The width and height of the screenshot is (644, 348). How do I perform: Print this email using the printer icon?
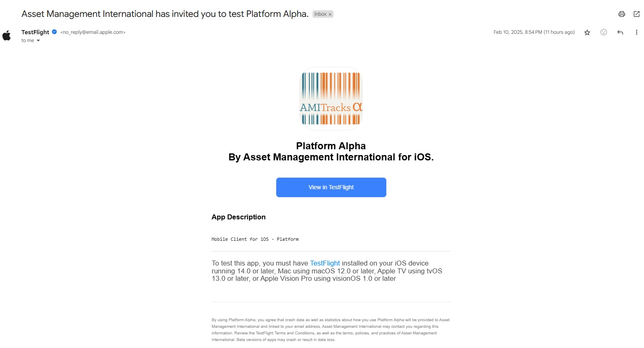point(621,14)
